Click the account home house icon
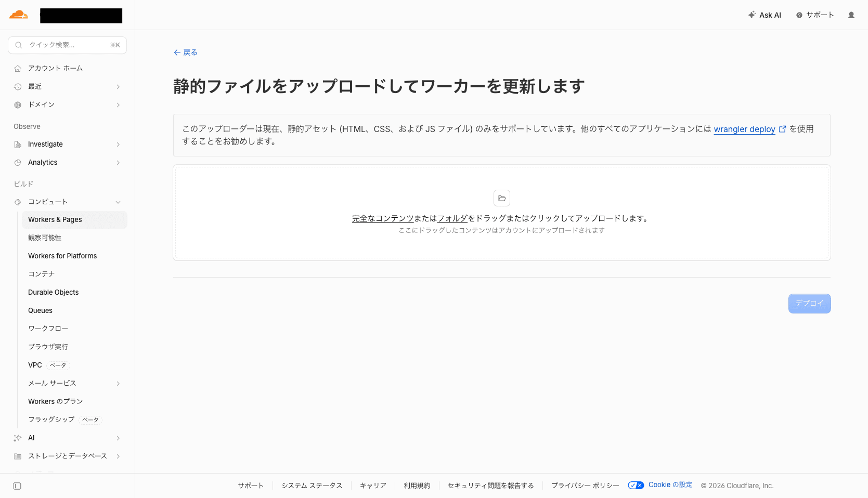The height and width of the screenshot is (498, 868). (x=18, y=69)
